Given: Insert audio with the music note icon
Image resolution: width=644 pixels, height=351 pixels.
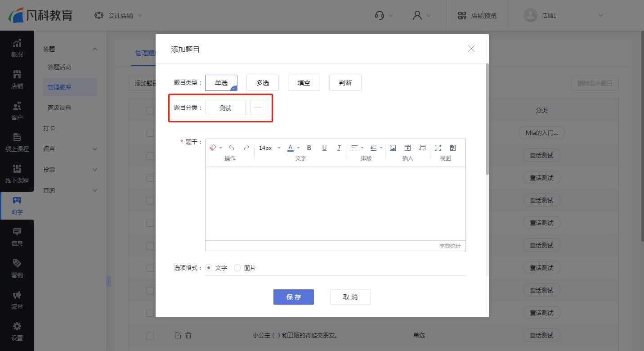Looking at the screenshot, I should click(422, 148).
